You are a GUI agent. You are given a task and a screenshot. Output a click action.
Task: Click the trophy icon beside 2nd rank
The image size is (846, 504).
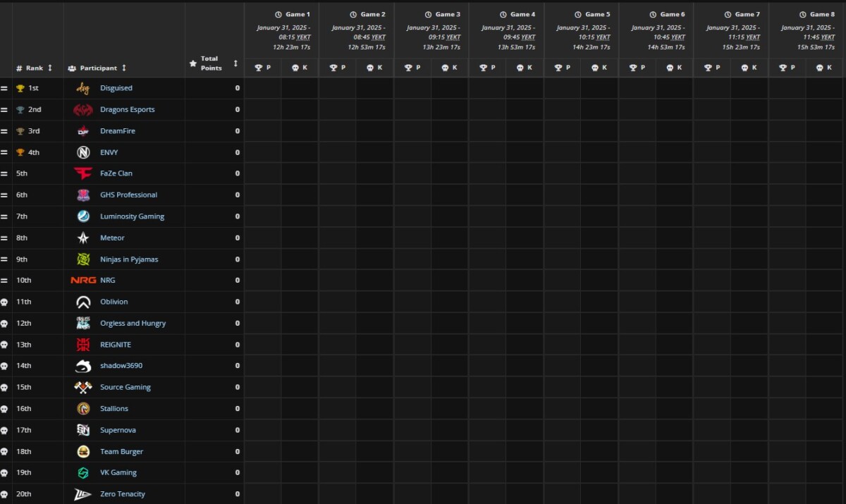pos(20,110)
